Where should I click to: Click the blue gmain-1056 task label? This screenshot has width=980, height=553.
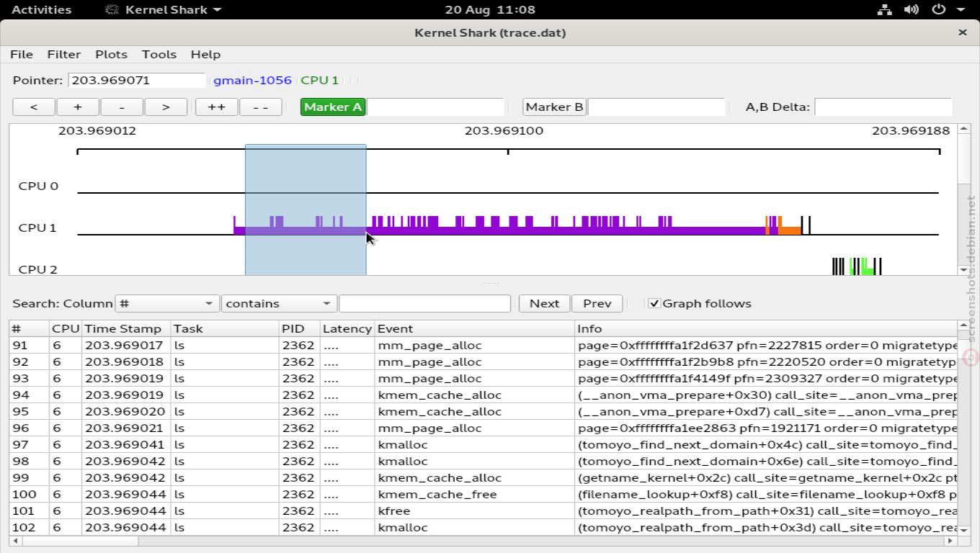pos(252,80)
